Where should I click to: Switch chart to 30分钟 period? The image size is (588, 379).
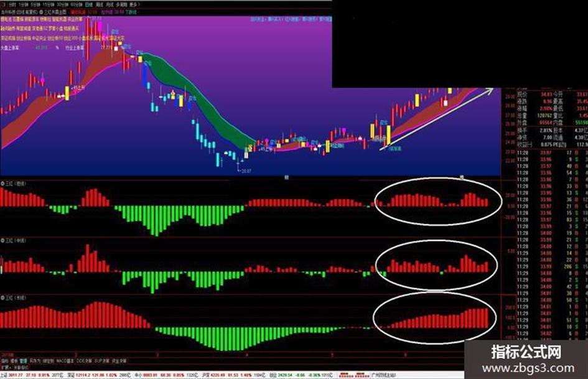[62, 4]
